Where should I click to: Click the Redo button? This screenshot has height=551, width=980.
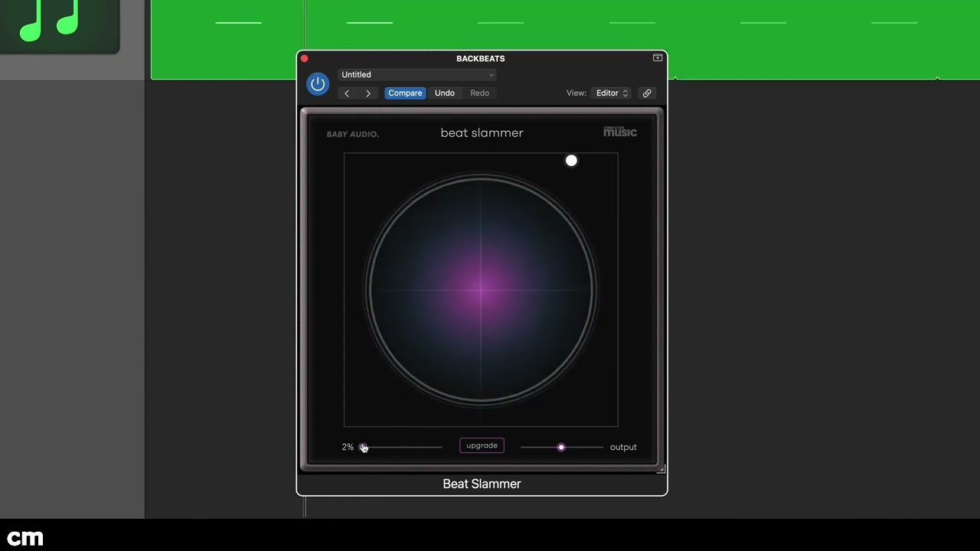480,93
